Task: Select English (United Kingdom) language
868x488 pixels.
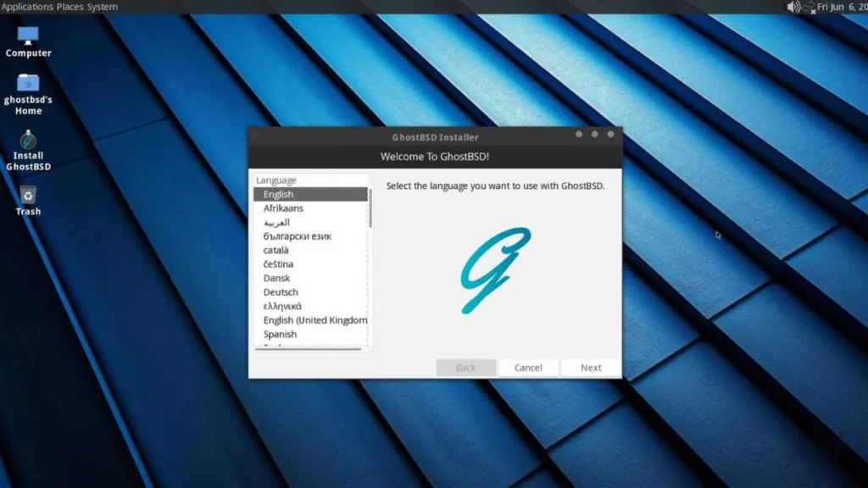Action: tap(310, 319)
